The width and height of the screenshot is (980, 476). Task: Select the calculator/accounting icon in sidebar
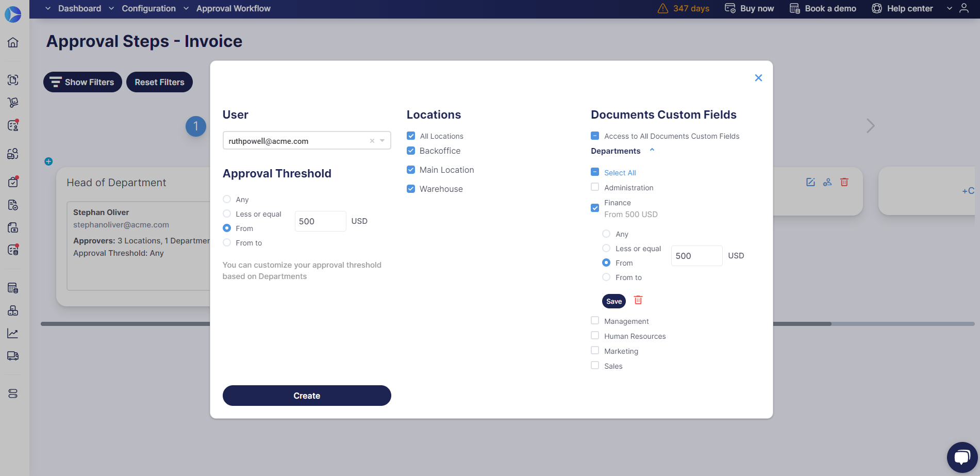[13, 287]
